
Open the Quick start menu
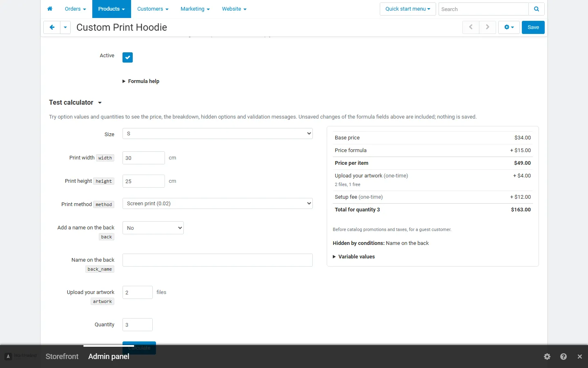tap(408, 9)
